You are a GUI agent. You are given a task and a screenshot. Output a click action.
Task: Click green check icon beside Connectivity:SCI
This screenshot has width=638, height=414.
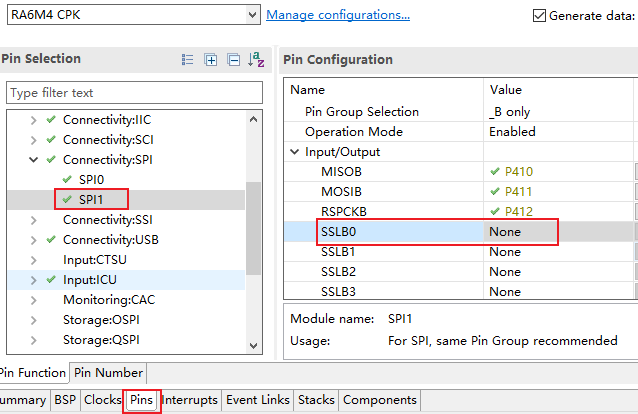coord(50,140)
